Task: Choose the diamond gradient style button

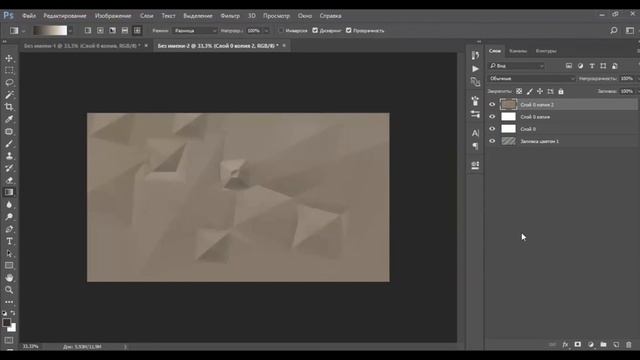Action: coord(137,31)
